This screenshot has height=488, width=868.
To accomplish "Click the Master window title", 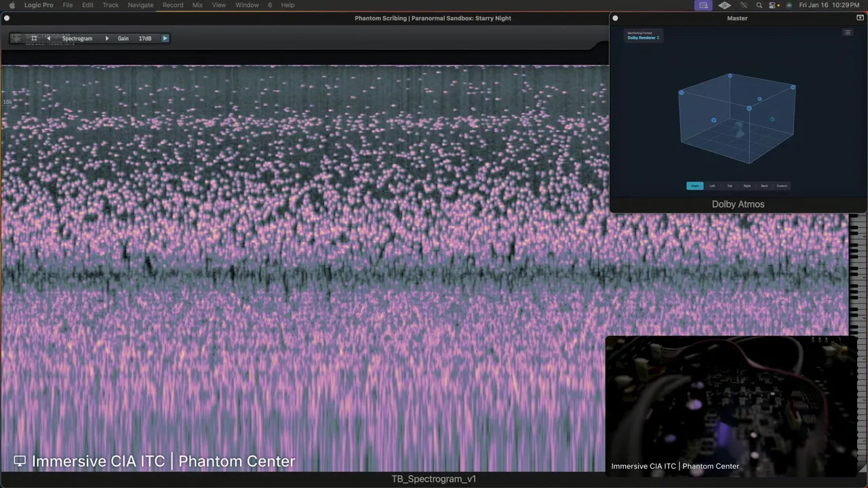I will [x=737, y=18].
